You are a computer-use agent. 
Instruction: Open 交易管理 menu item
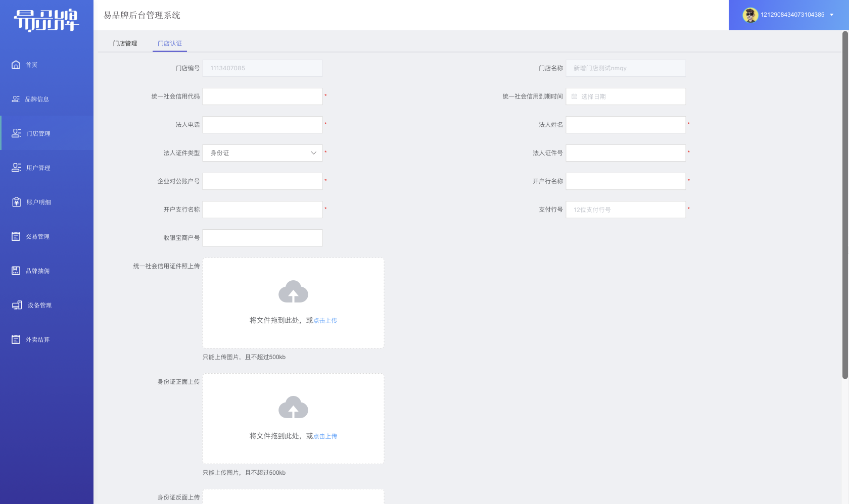click(x=46, y=236)
